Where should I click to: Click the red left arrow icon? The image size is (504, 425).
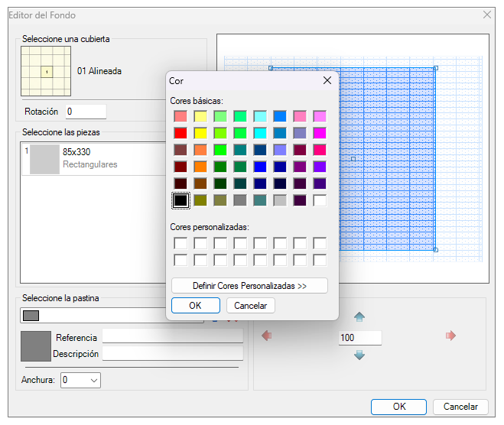point(267,336)
